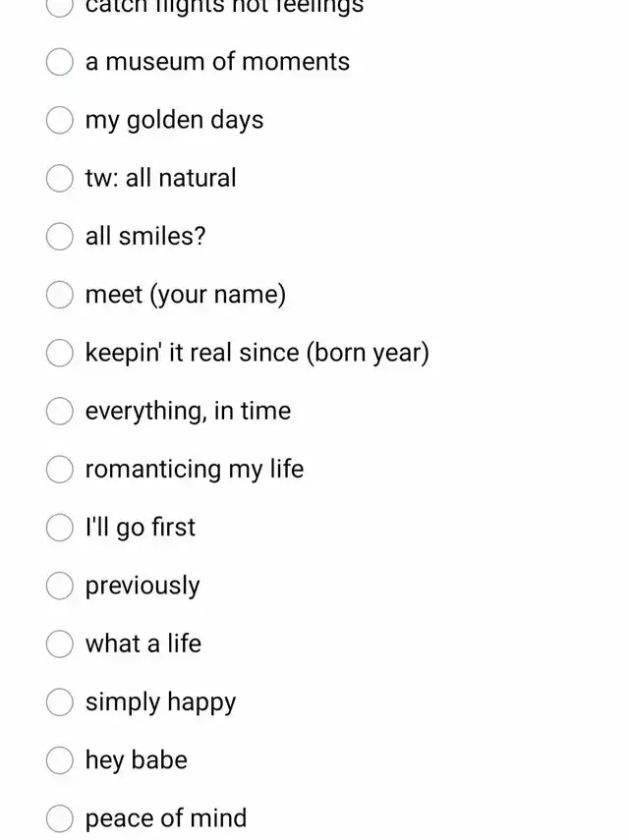Screen dimensions: 629x840
Task: Select 'tw: all natural' radio button
Action: (x=60, y=178)
